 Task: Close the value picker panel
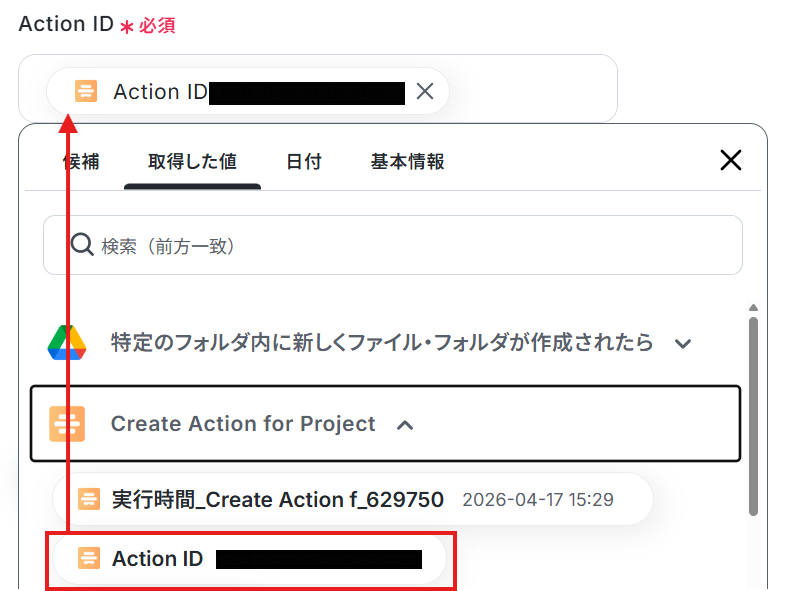click(731, 160)
